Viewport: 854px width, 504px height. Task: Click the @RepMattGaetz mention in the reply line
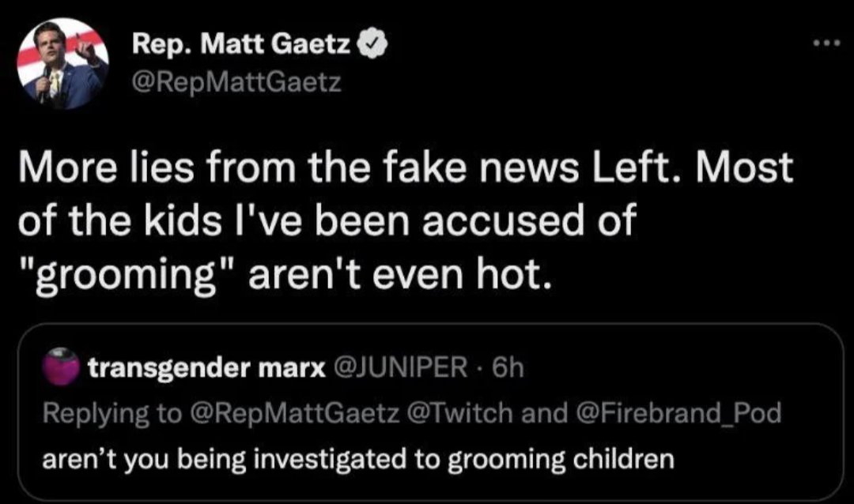click(x=294, y=413)
